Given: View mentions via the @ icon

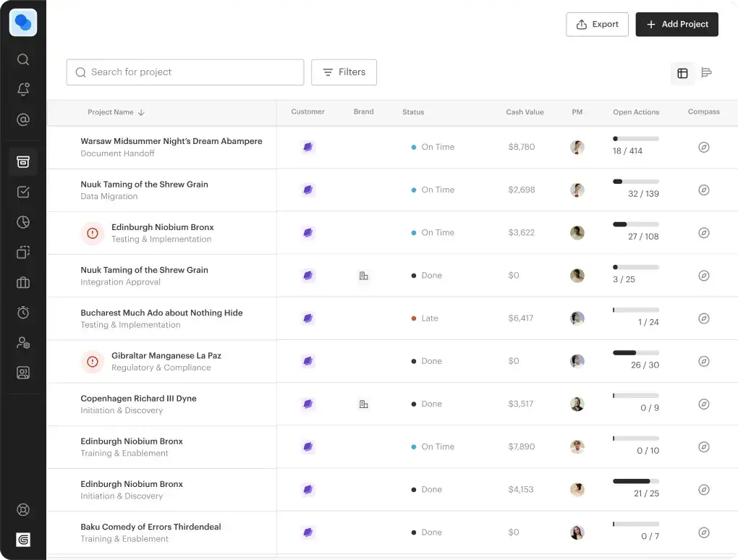Looking at the screenshot, I should click(22, 118).
